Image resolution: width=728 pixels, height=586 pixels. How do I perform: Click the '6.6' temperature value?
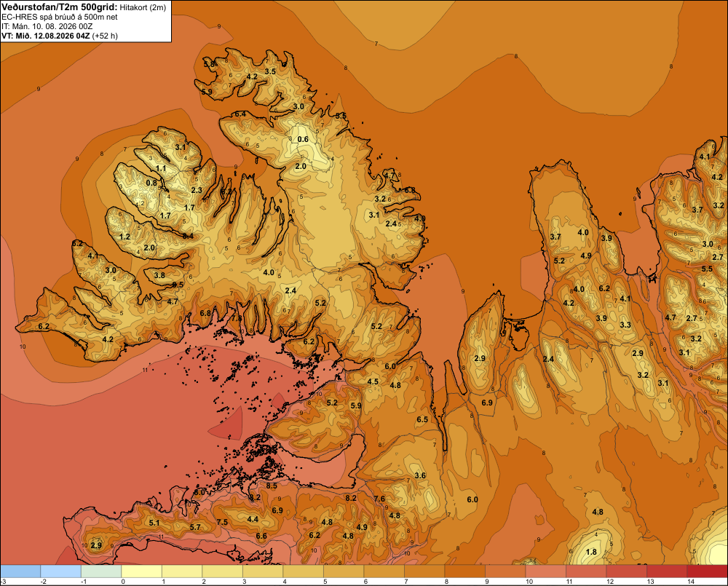(261, 536)
